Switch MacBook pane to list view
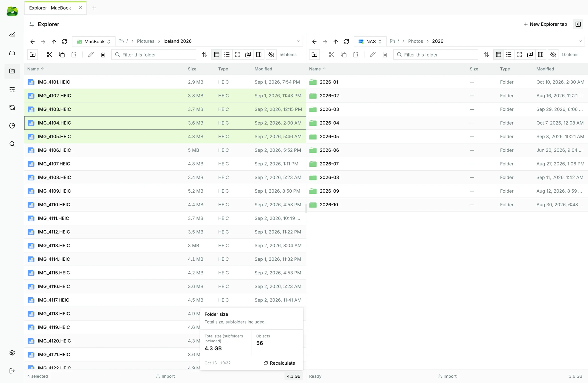588x383 pixels. [227, 55]
